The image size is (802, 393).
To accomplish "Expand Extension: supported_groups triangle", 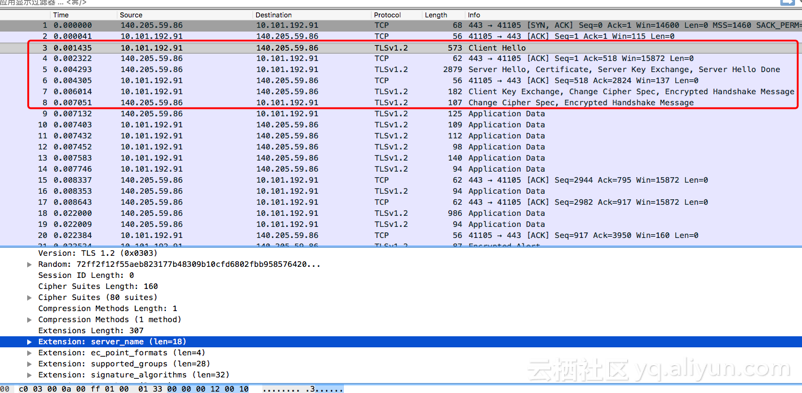I will click(29, 364).
